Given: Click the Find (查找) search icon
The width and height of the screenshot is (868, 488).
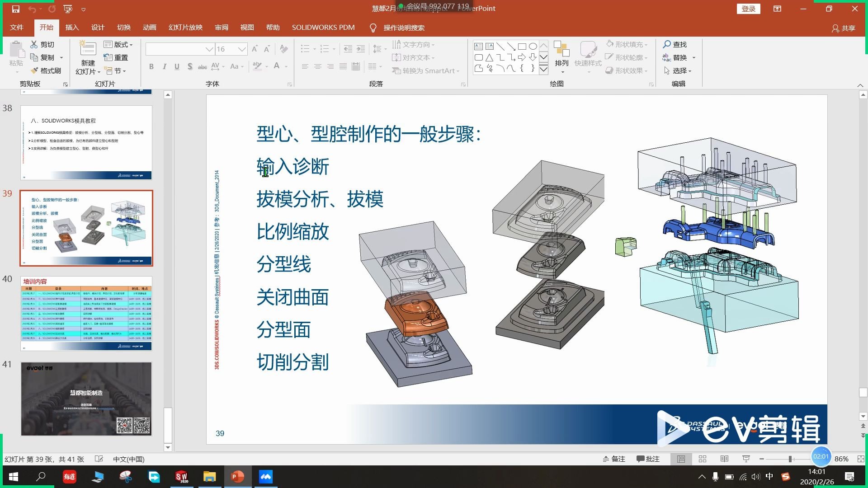Looking at the screenshot, I should [x=667, y=44].
